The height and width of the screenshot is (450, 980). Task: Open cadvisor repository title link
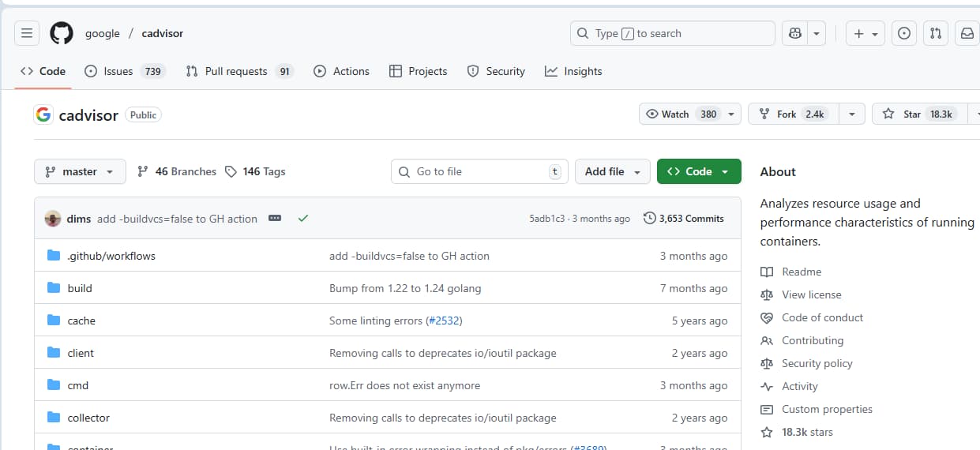click(88, 114)
